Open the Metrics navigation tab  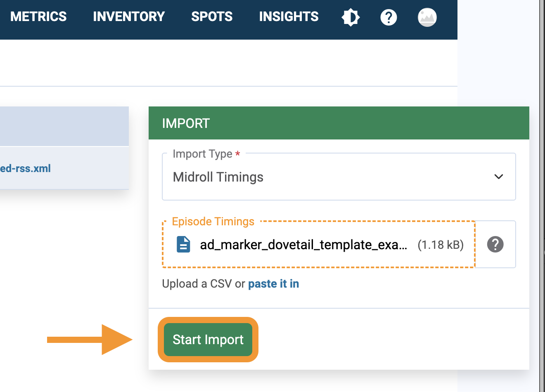coord(38,17)
